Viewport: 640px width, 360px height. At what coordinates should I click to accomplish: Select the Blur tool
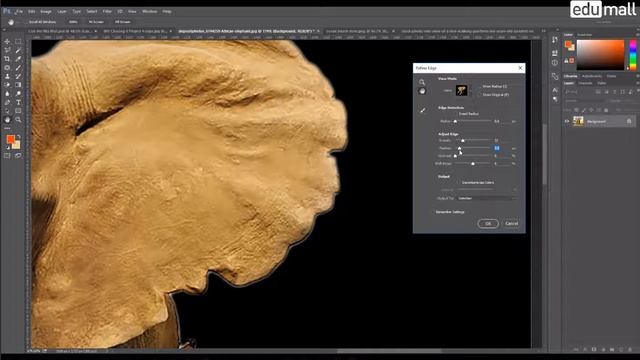pyautogui.click(x=7, y=93)
